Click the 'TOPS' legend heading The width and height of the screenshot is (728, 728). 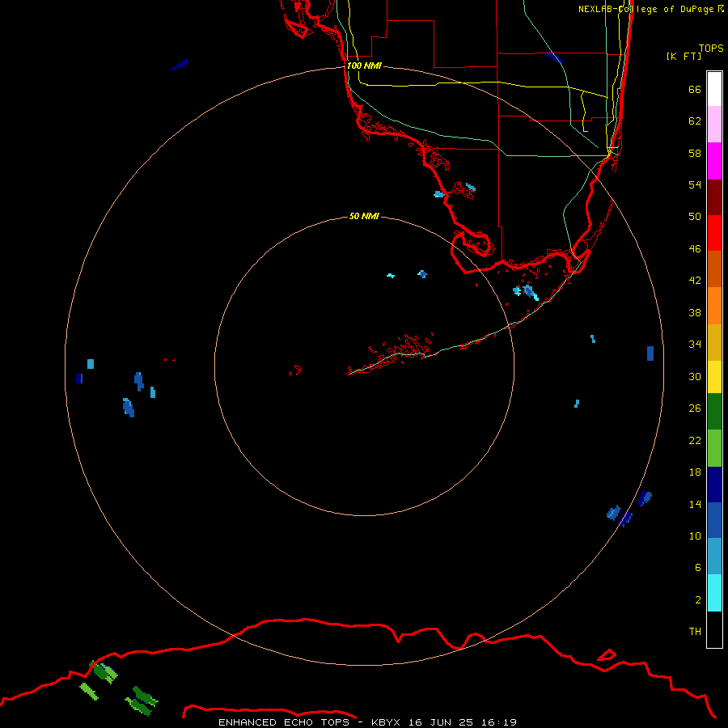pyautogui.click(x=711, y=48)
